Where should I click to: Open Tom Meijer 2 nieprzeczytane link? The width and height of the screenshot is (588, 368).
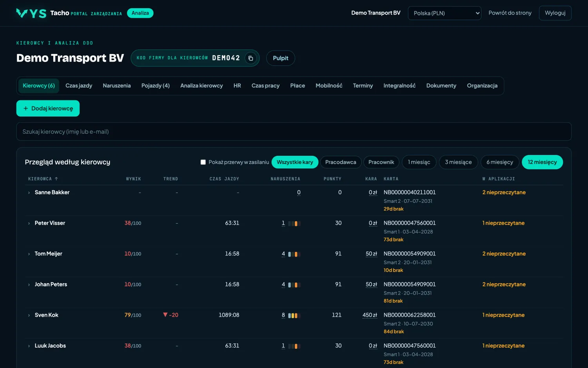pyautogui.click(x=504, y=254)
